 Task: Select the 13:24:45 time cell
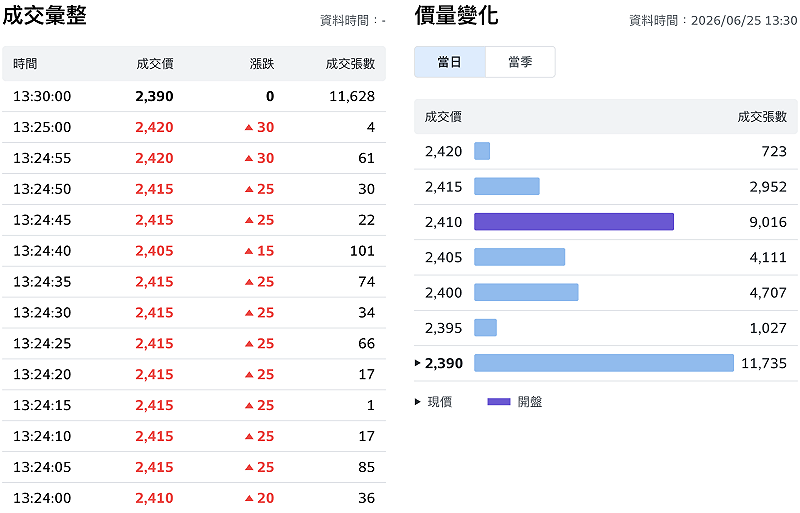click(42, 220)
